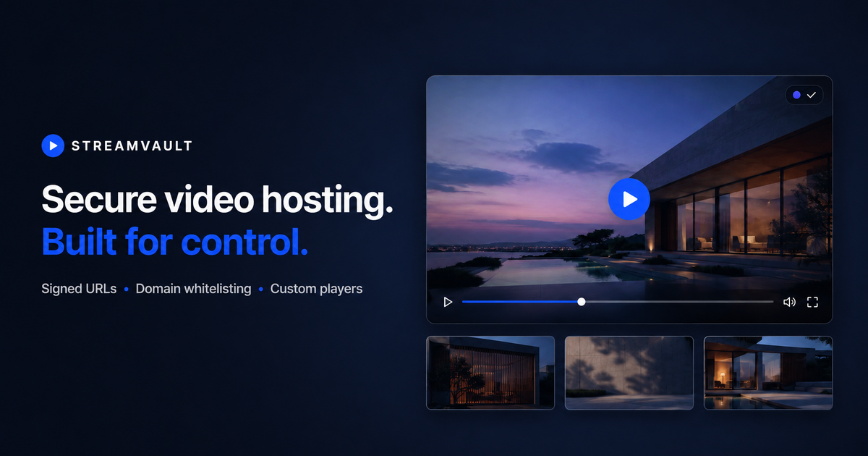This screenshot has width=868, height=456.
Task: Click the 'Custom players' feature text
Action: [x=316, y=289]
